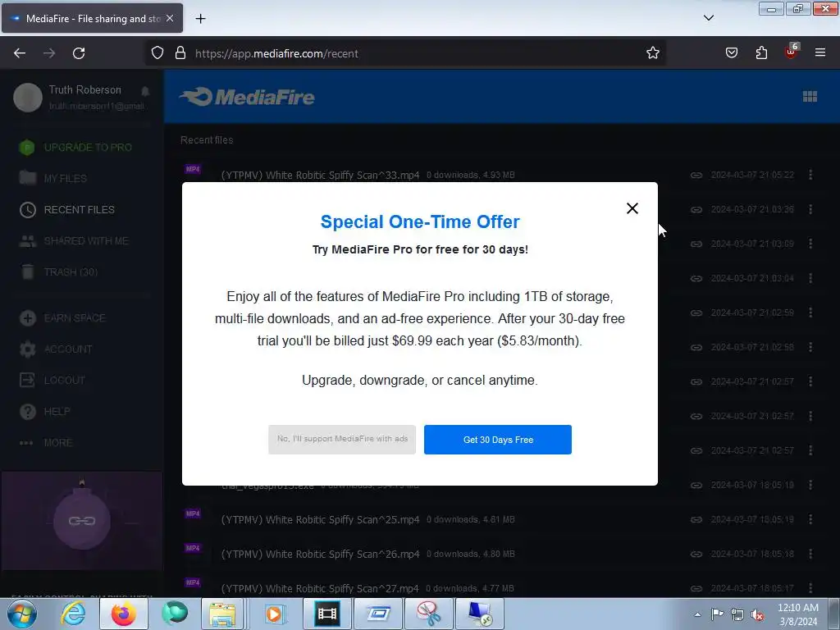The width and height of the screenshot is (840, 630).
Task: Copy share link for Spiffy Scan^25.mp4
Action: click(x=696, y=519)
